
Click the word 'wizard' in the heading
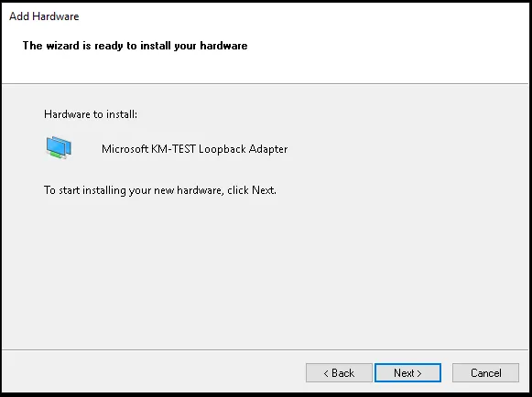pos(63,46)
